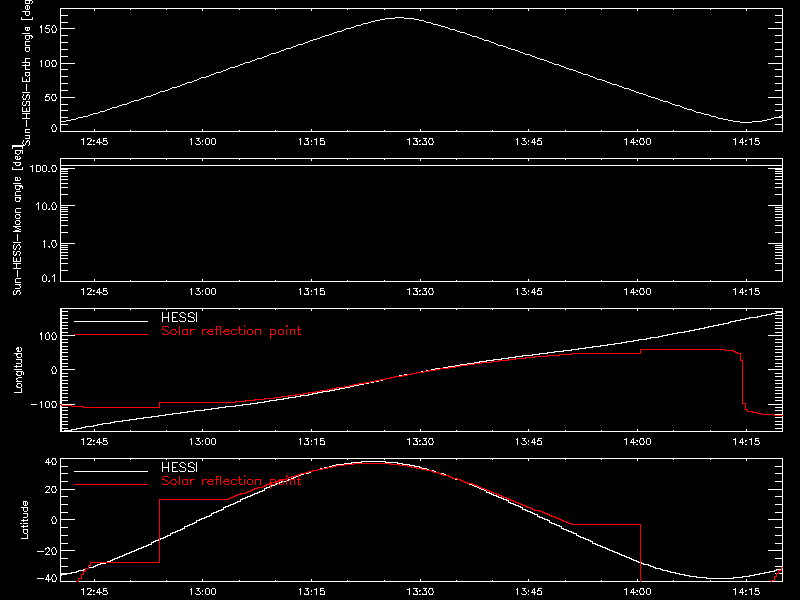This screenshot has width=800, height=600.
Task: Click red line sample in Longitude legend
Action: pyautogui.click(x=111, y=335)
